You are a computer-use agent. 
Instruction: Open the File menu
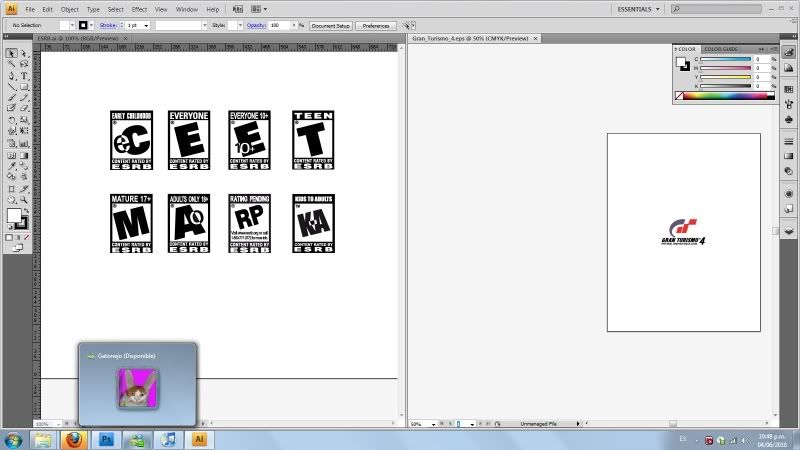point(30,9)
